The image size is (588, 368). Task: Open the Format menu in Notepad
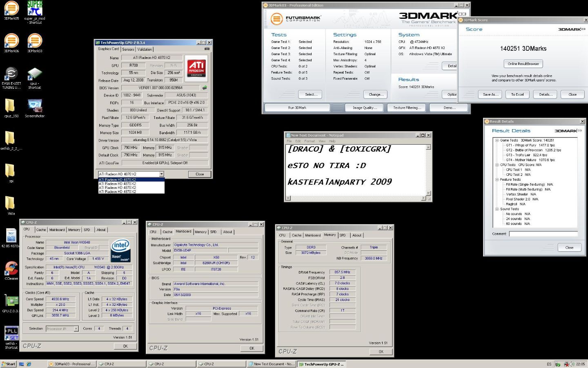coord(309,141)
